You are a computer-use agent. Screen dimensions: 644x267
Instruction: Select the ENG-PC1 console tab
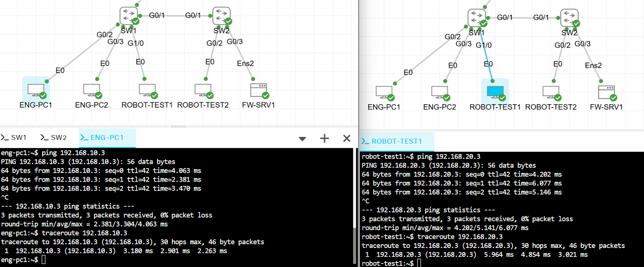pos(107,137)
